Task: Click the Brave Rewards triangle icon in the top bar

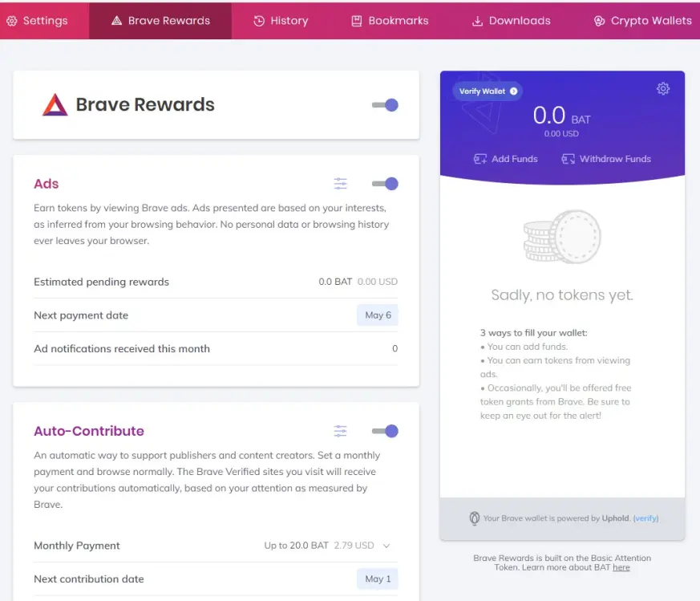Action: (116, 21)
